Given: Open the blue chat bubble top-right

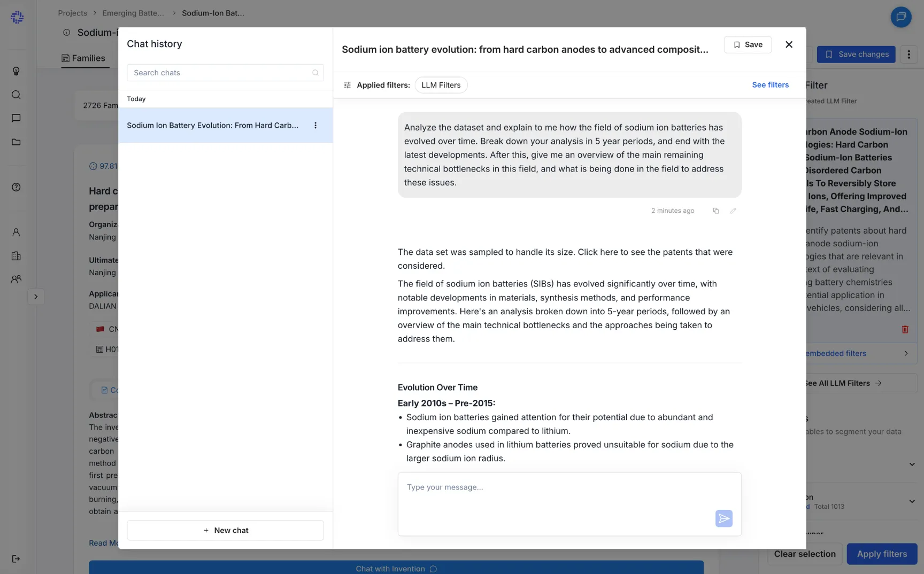Looking at the screenshot, I should (901, 17).
